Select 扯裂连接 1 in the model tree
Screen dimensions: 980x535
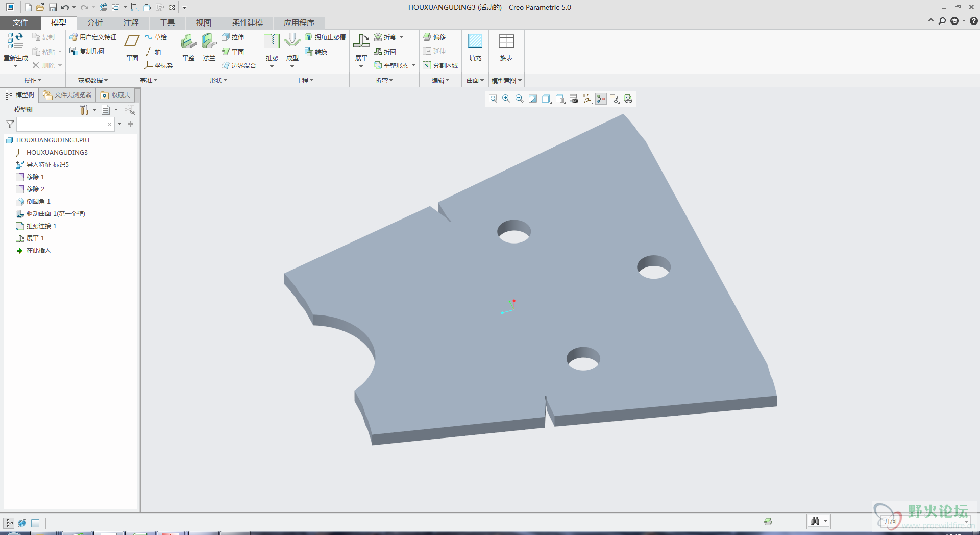pos(41,226)
